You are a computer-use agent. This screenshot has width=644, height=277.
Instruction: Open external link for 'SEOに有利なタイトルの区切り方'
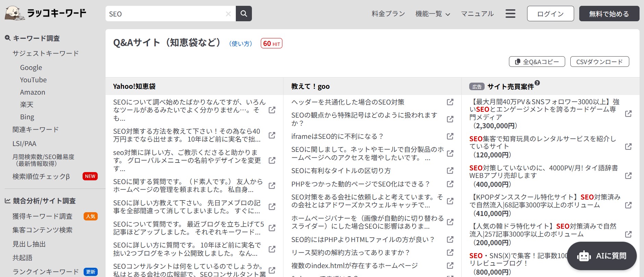450,170
